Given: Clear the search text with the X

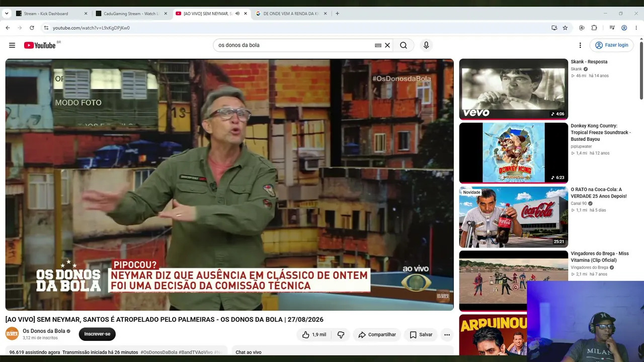Looking at the screenshot, I should coord(387,45).
